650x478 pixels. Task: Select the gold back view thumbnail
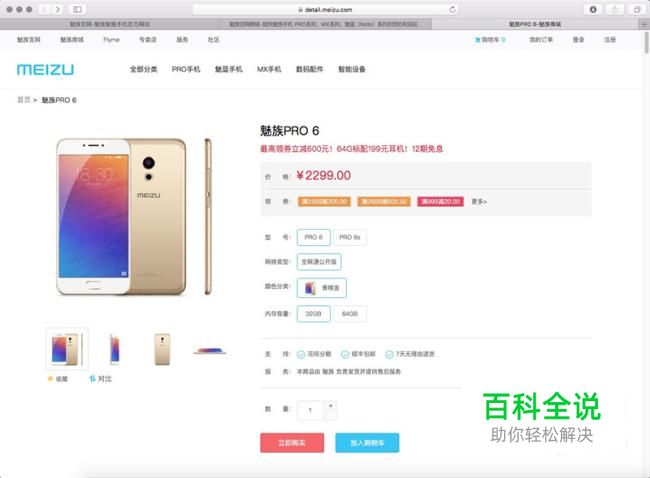pyautogui.click(x=162, y=349)
